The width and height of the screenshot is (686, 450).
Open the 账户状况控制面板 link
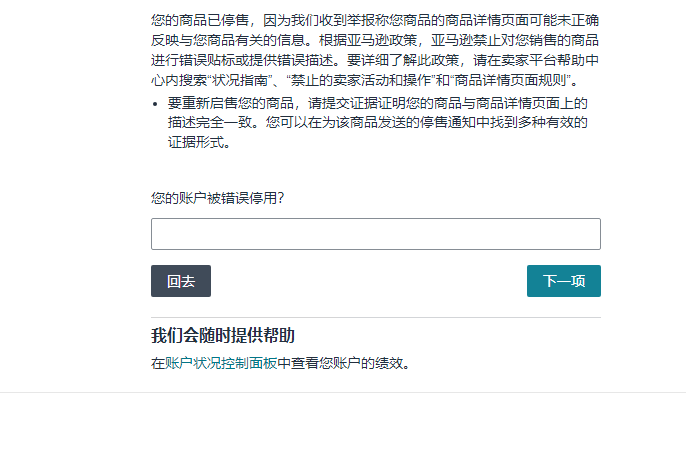click(x=221, y=363)
